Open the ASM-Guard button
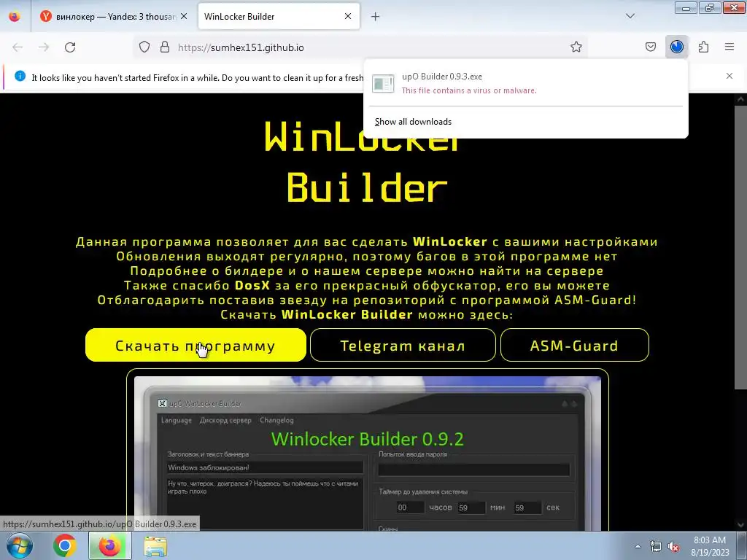 (574, 345)
